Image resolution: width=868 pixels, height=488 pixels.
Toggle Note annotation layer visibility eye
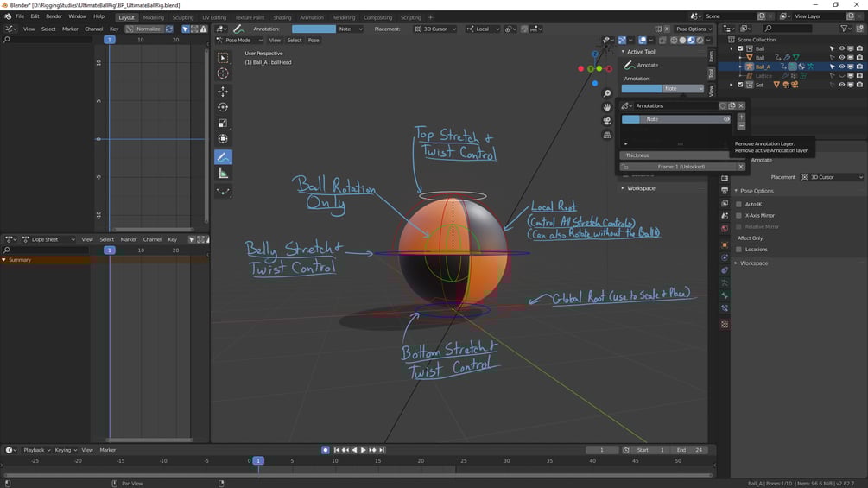click(726, 119)
